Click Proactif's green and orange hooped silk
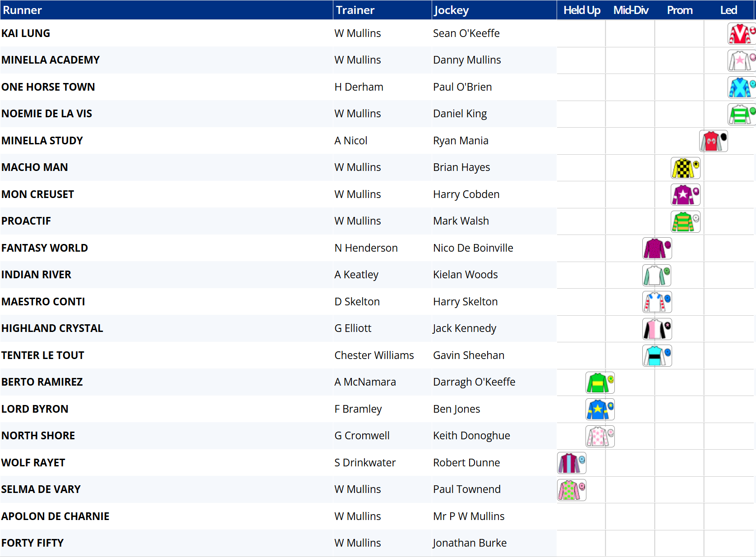 tap(685, 222)
